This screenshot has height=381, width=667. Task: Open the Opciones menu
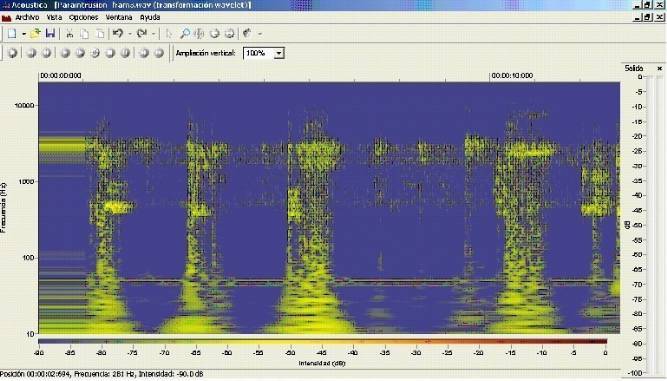(x=83, y=17)
